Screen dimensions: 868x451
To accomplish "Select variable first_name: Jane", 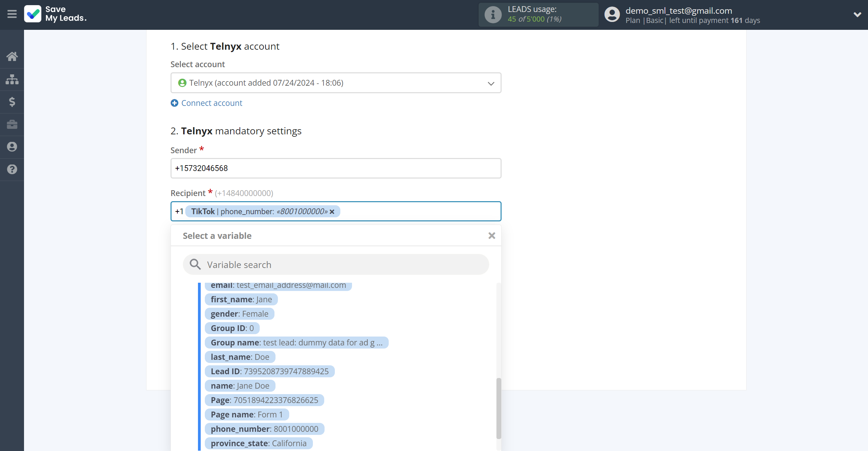I will pos(241,300).
